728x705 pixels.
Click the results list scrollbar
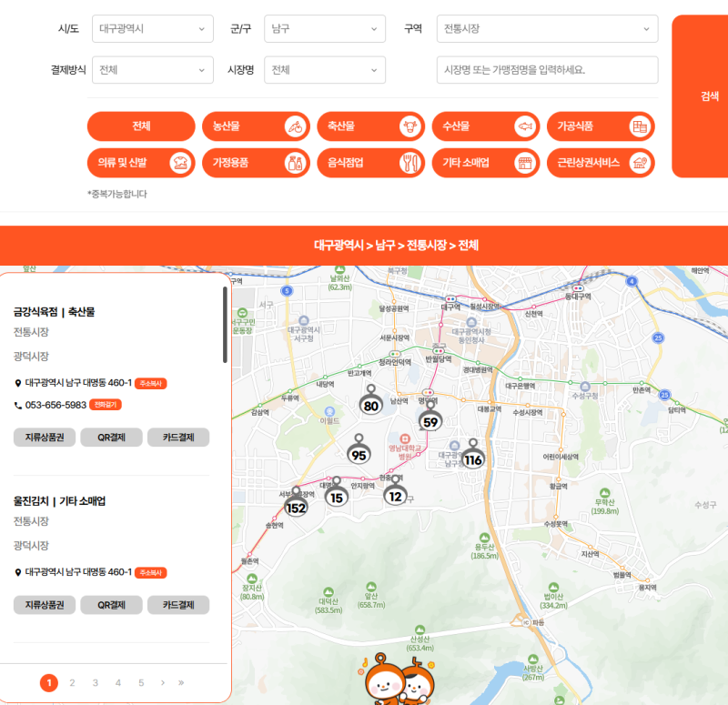(x=225, y=325)
